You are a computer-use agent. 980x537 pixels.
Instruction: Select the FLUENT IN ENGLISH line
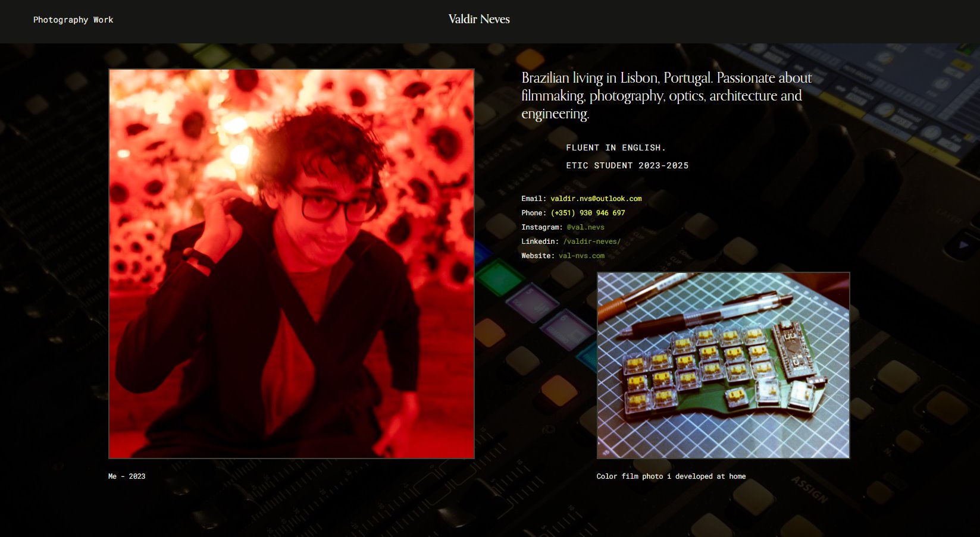(x=615, y=147)
